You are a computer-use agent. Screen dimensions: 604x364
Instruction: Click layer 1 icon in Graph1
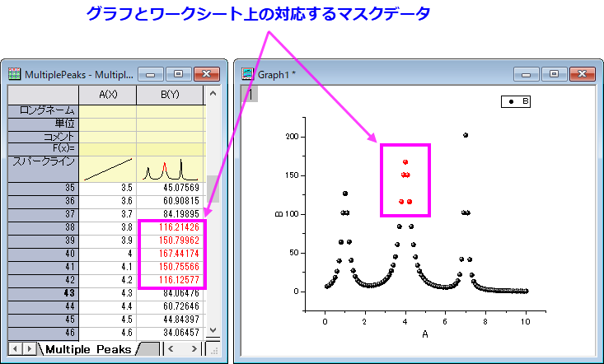point(250,94)
